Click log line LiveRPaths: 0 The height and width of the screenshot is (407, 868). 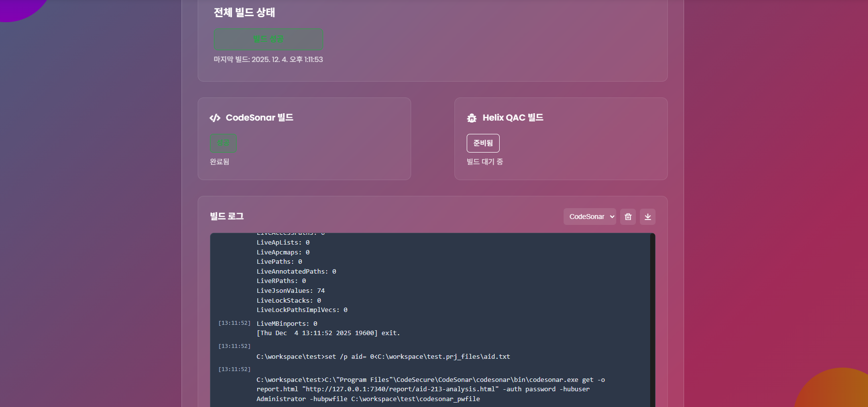[281, 281]
